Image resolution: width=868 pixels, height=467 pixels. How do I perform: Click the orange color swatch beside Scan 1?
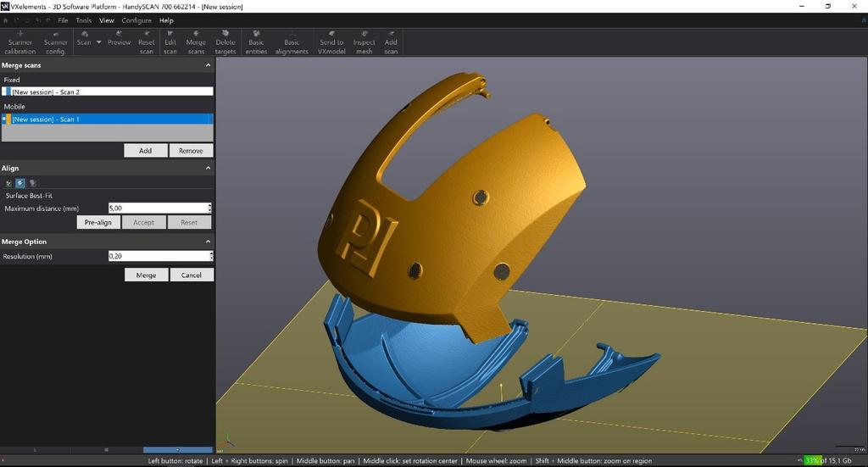point(8,119)
